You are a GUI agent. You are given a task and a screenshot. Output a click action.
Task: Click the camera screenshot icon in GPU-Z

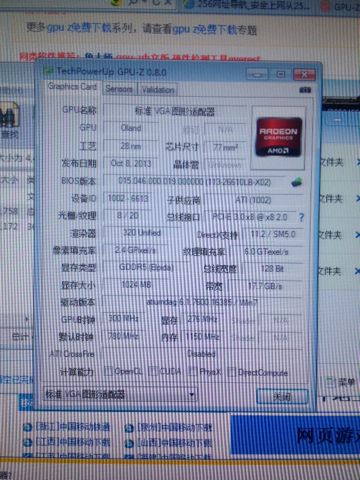click(x=305, y=90)
